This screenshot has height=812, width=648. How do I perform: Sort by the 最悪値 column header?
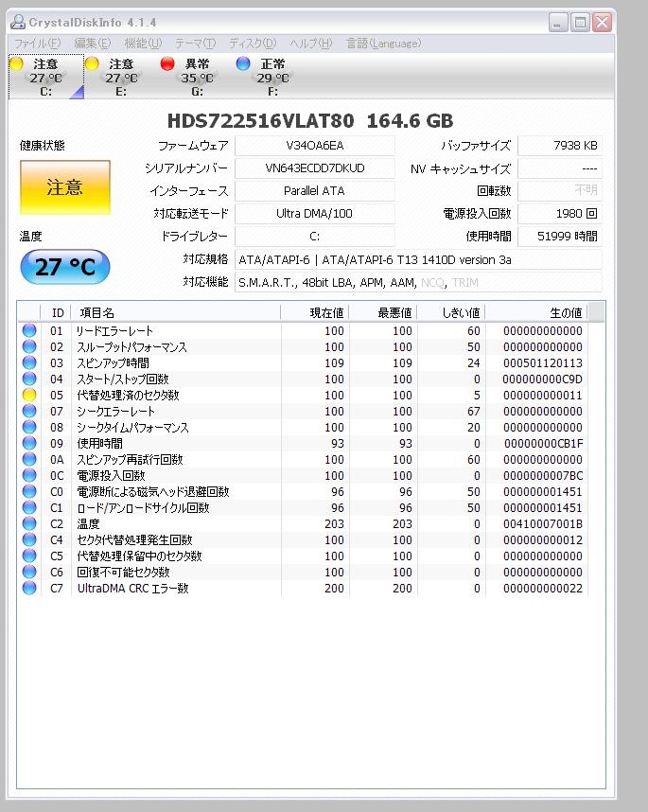coord(383,313)
